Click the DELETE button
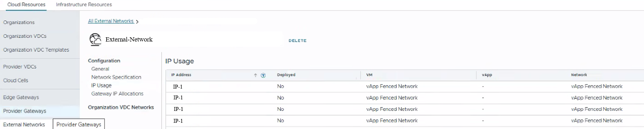Screen dimensions: 644x129 point(297,41)
